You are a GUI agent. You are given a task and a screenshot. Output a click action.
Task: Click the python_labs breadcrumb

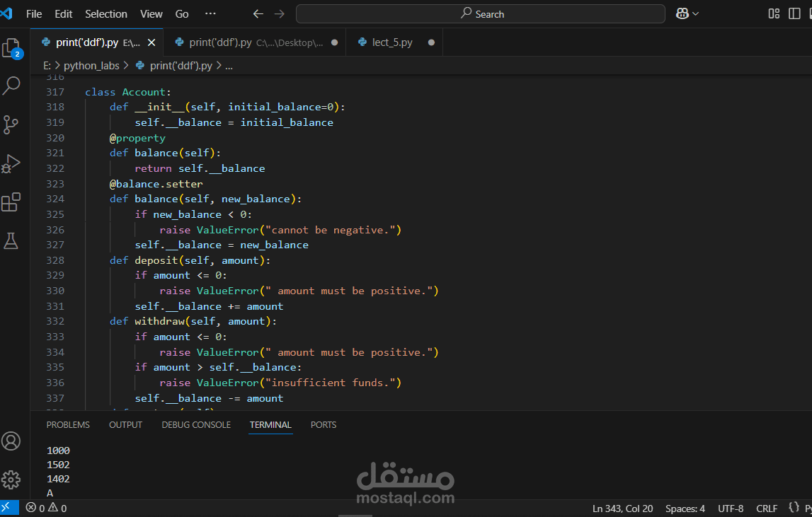91,66
